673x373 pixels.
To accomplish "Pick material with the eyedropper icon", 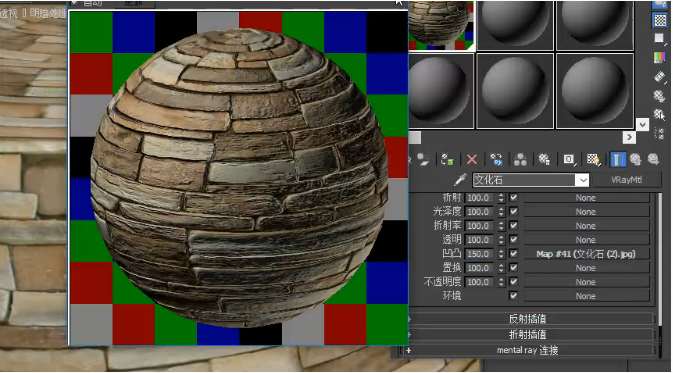I will (461, 179).
